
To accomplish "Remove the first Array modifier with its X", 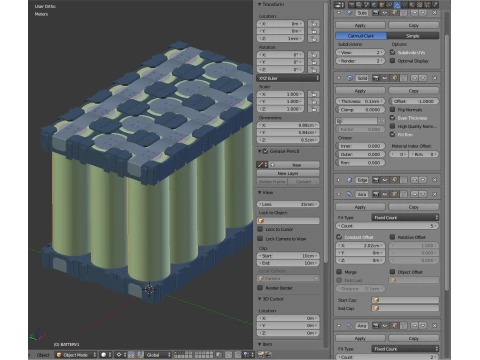I will [434, 194].
